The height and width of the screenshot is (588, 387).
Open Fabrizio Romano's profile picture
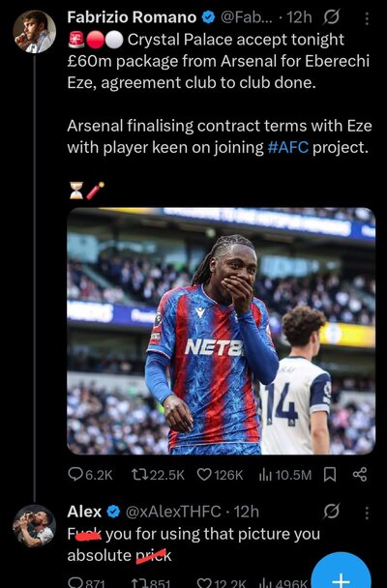pos(35,32)
